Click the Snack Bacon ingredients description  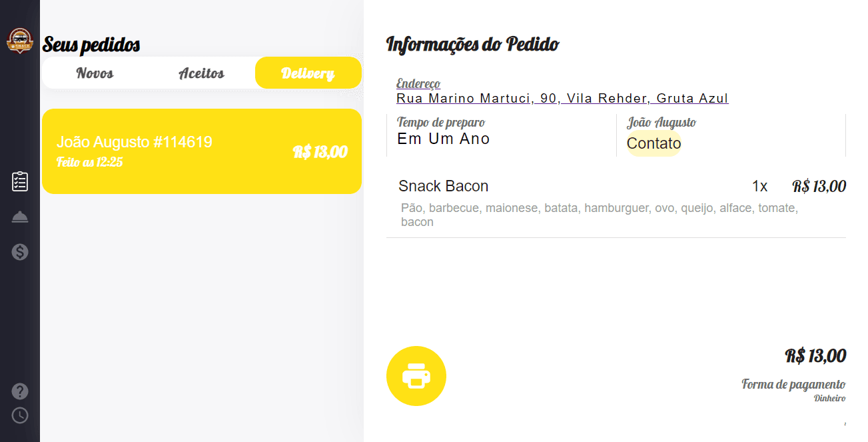(x=599, y=215)
